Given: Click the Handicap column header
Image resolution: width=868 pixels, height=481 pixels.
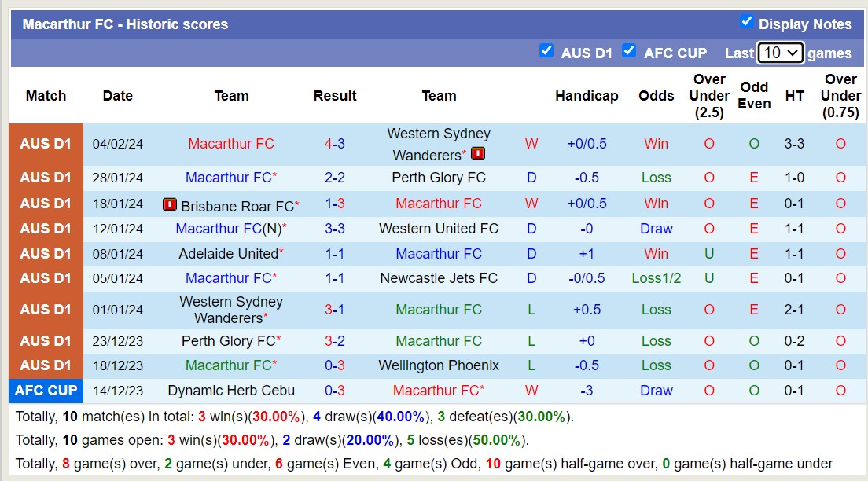Looking at the screenshot, I should [x=587, y=96].
